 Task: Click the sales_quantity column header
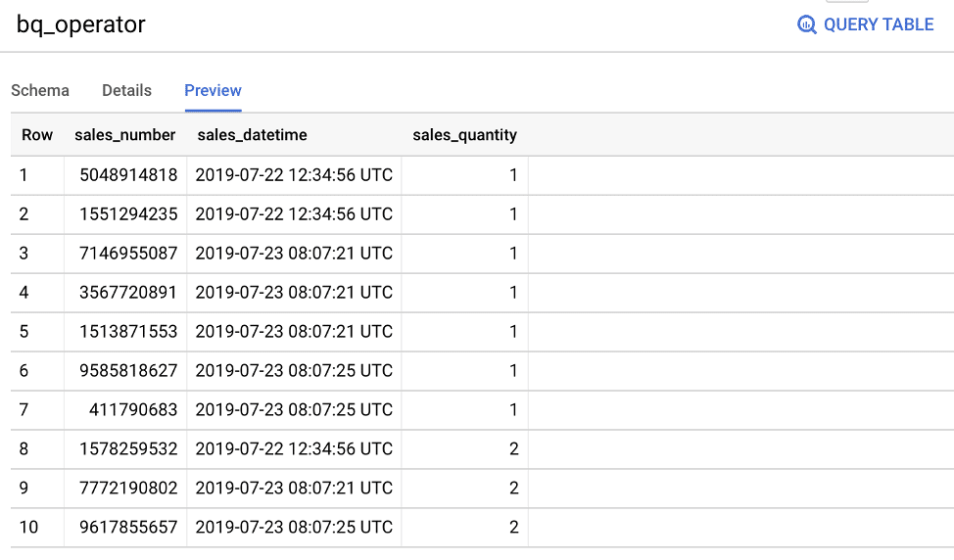coord(465,135)
